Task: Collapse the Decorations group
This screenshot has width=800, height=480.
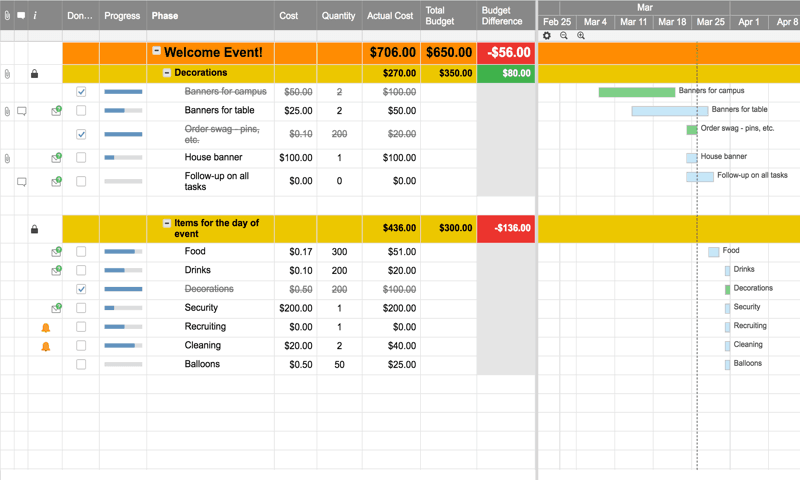Action: tap(167, 73)
